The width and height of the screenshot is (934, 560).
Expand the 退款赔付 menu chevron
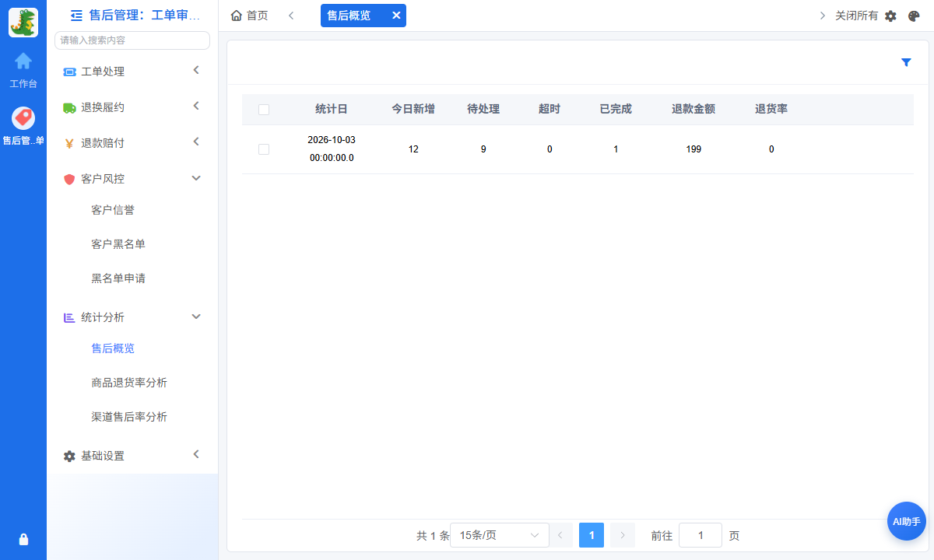tap(196, 142)
